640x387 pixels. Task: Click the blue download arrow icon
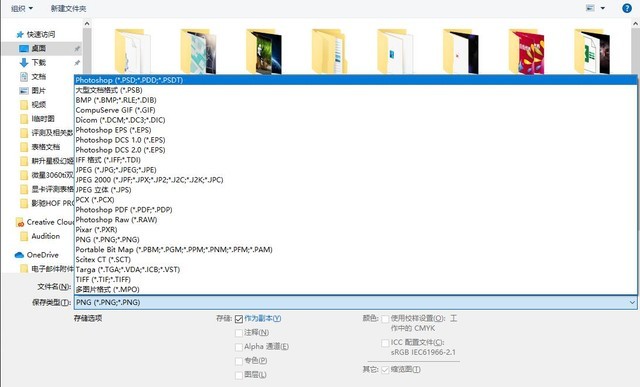tap(24, 62)
